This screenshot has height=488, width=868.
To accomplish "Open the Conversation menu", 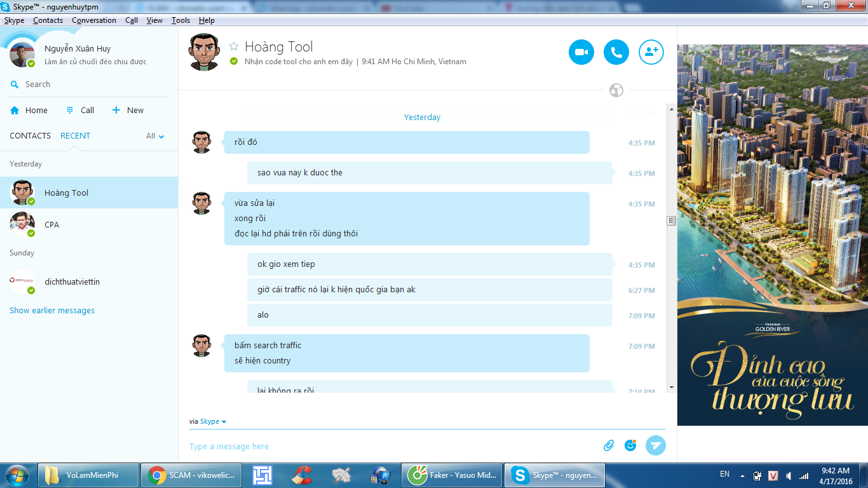I will (94, 20).
